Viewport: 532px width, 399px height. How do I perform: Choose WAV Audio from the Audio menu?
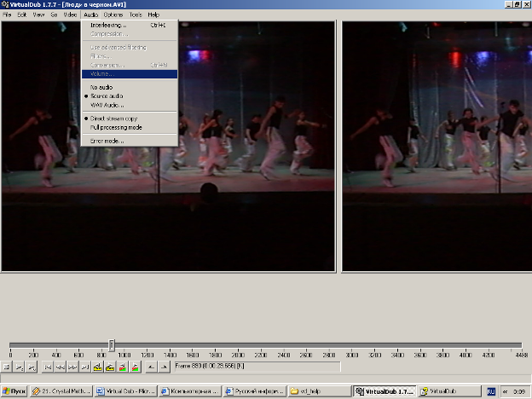(107, 104)
